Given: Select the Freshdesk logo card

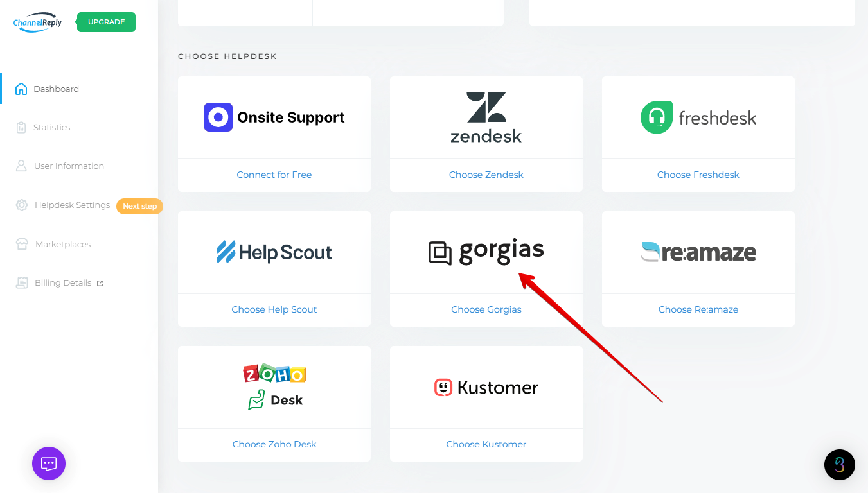Looking at the screenshot, I should pyautogui.click(x=698, y=117).
